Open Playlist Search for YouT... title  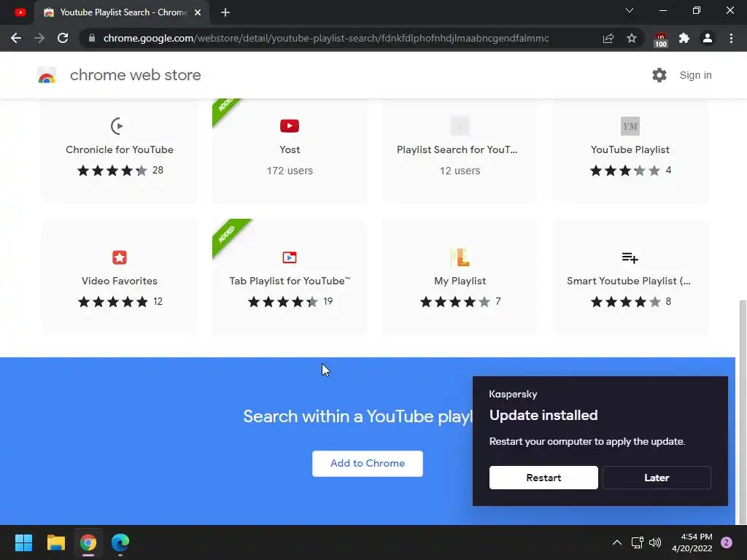click(x=457, y=149)
